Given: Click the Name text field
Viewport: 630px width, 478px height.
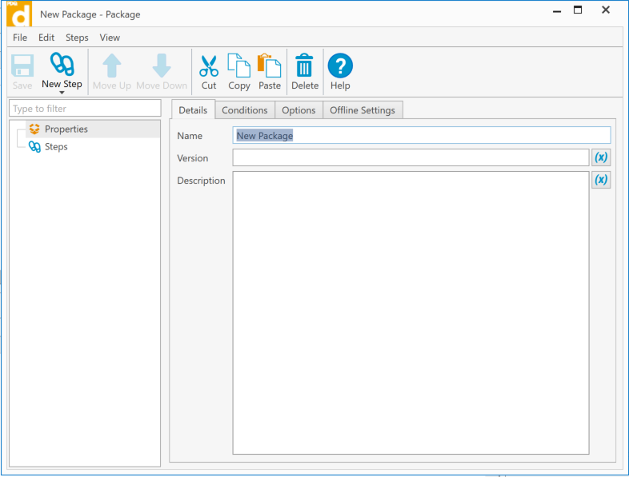Looking at the screenshot, I should coord(421,135).
